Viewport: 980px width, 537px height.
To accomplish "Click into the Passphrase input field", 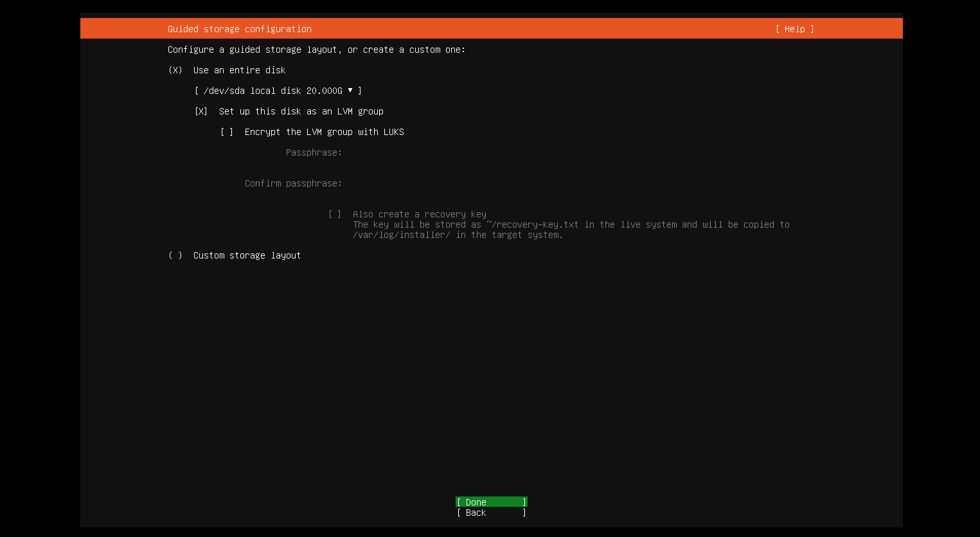I will click(x=450, y=152).
